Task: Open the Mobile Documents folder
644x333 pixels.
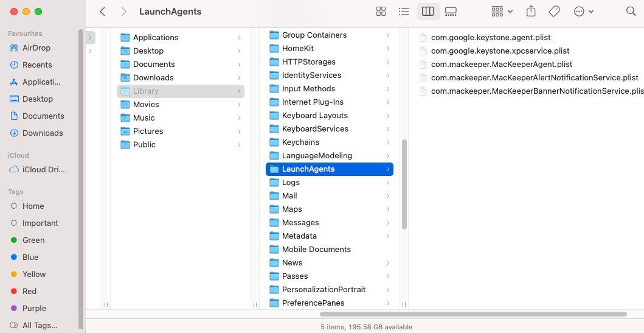Action: coord(330,250)
